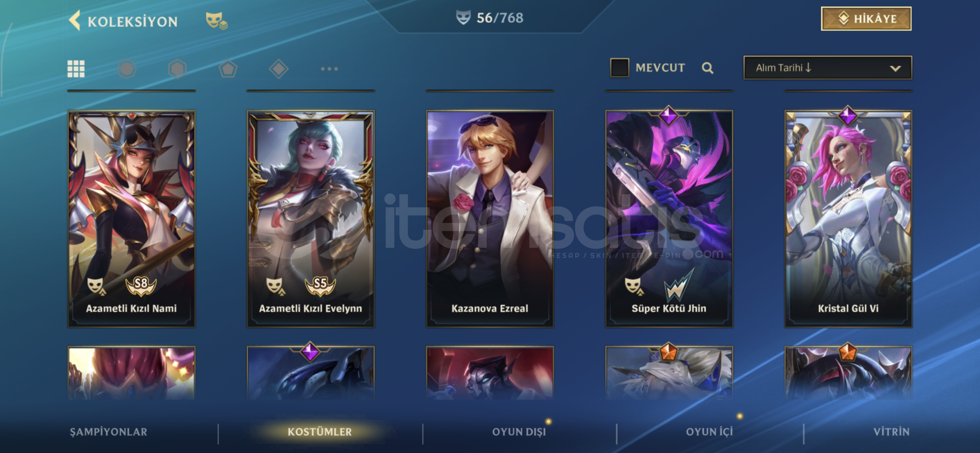The height and width of the screenshot is (453, 980).
Task: Select the Kazanova Ezreal skin card
Action: tap(490, 219)
